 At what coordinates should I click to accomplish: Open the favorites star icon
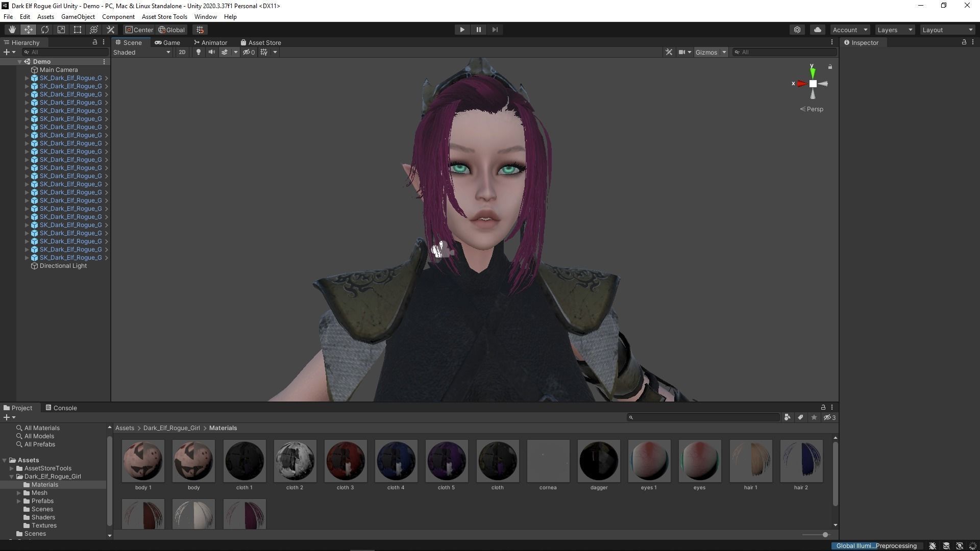point(814,417)
